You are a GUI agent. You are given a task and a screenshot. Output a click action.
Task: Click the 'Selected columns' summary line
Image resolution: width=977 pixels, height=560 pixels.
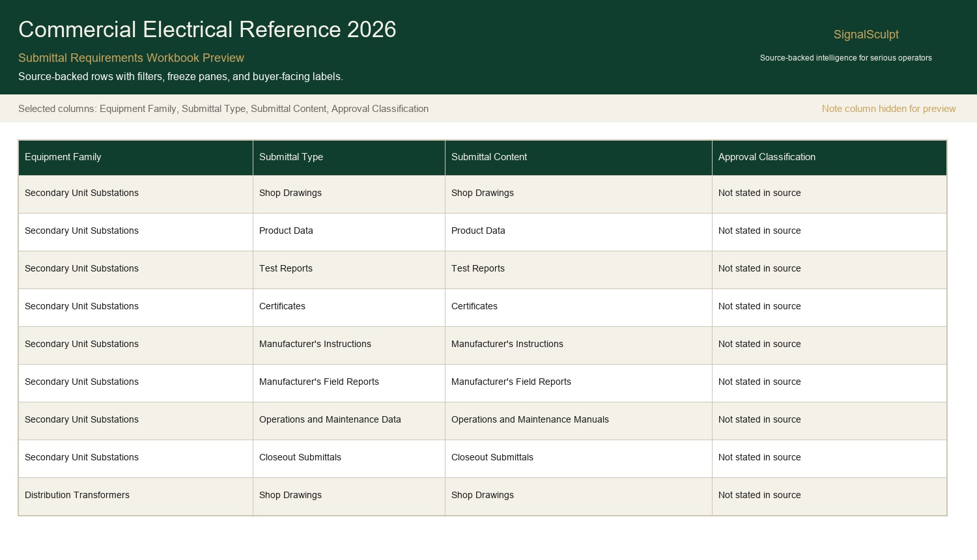pos(223,109)
